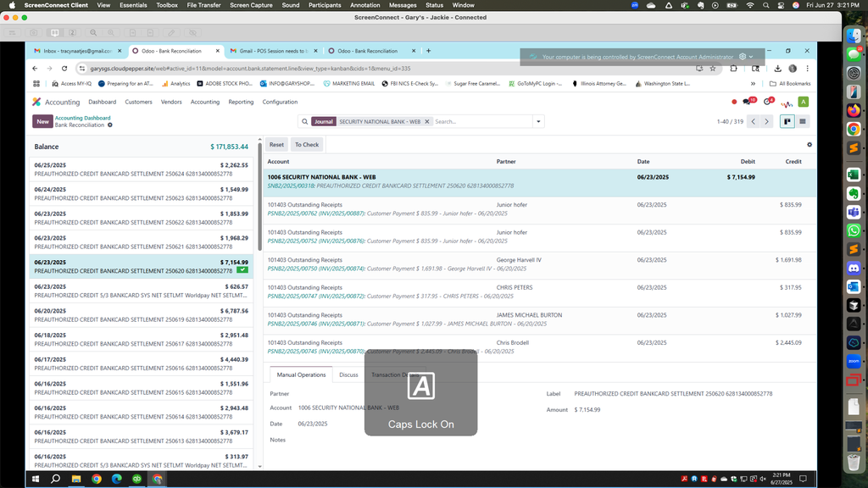
Task: Select the 06/25/2025 bankcard settlement statement line
Action: coord(141,169)
